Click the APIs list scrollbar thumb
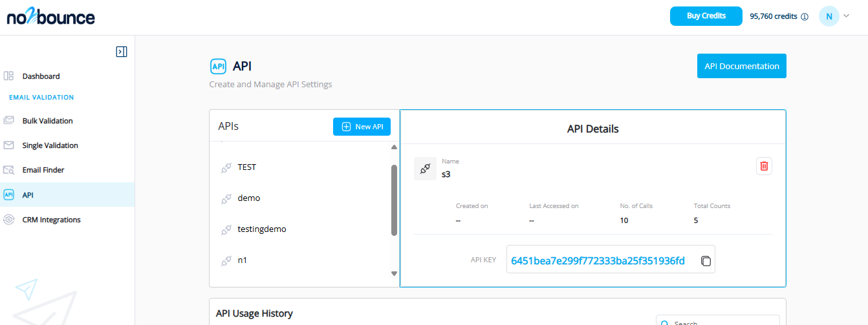This screenshot has height=325, width=868. click(394, 200)
